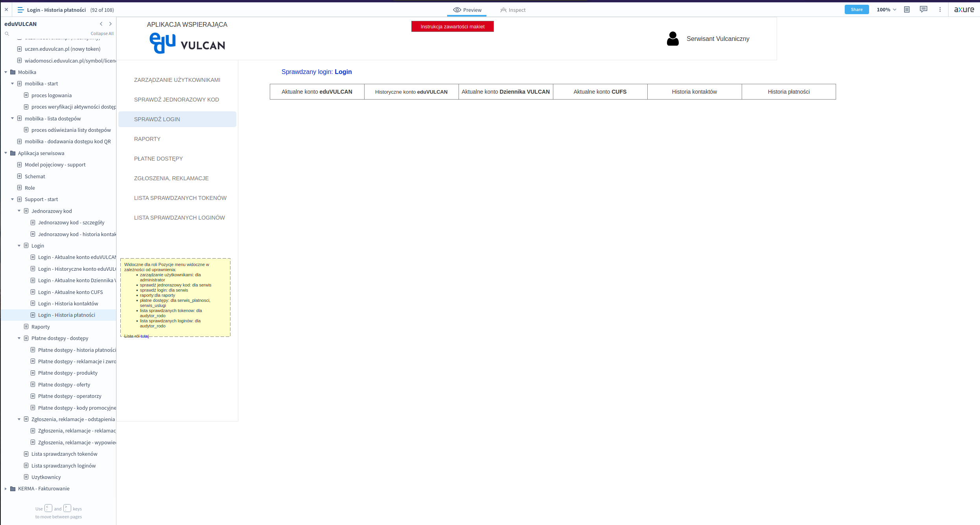The width and height of the screenshot is (980, 525).
Task: Click the 'tutaj' link in yellow note
Action: [x=145, y=336]
